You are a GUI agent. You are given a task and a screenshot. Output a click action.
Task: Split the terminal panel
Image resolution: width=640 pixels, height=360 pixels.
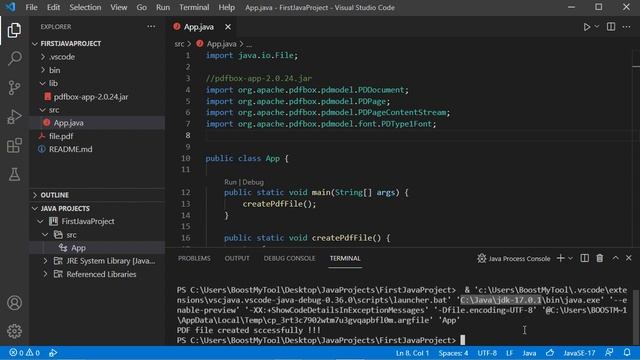coord(584,258)
